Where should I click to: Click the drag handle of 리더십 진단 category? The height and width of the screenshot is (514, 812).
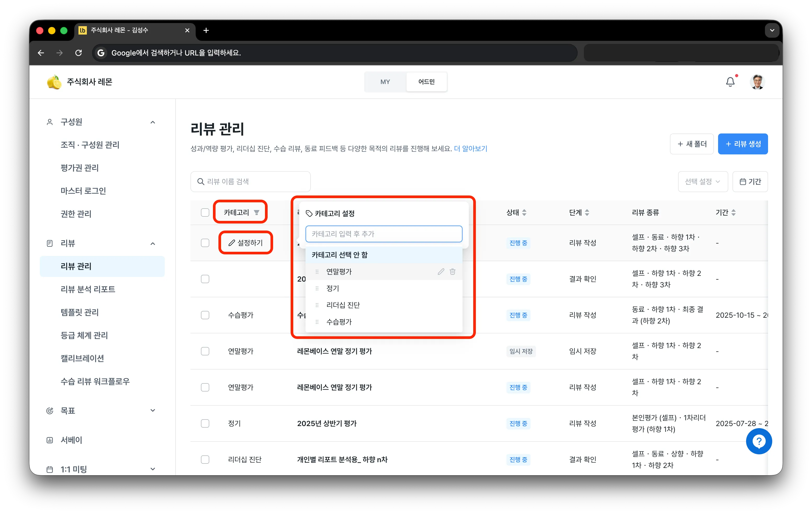point(317,305)
